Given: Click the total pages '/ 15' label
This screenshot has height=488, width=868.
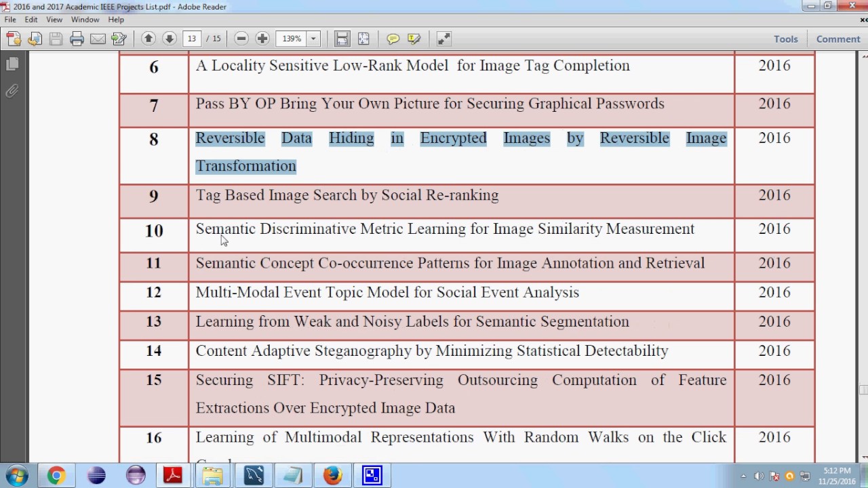Looking at the screenshot, I should point(214,39).
